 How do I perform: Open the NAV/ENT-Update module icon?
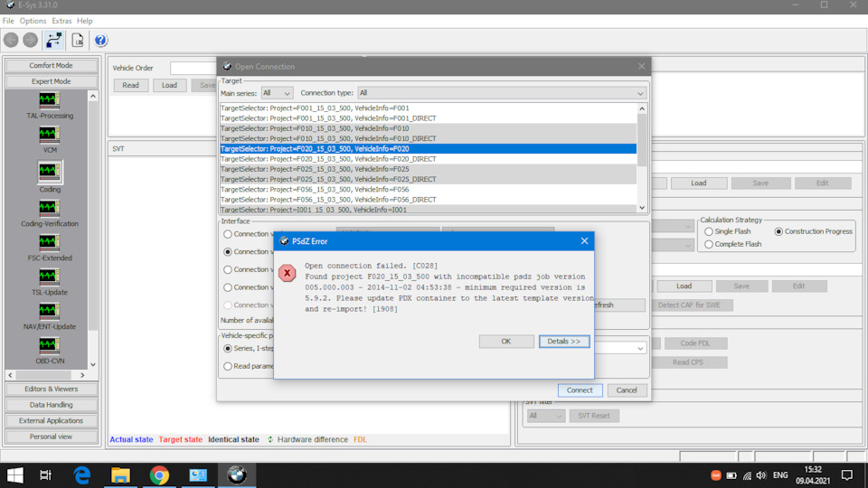click(x=49, y=312)
